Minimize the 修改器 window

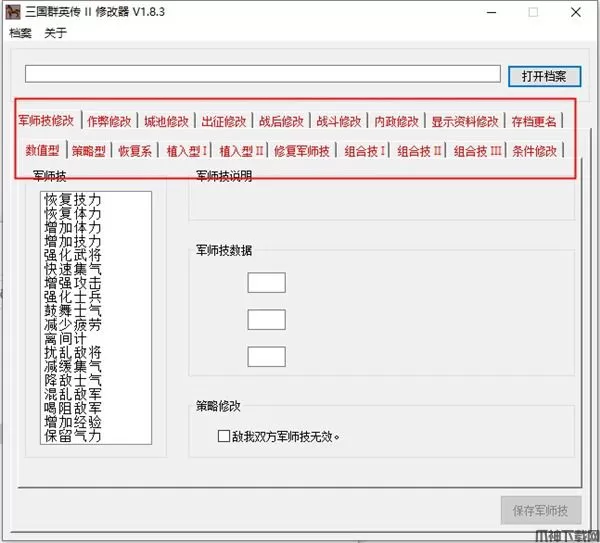(491, 12)
